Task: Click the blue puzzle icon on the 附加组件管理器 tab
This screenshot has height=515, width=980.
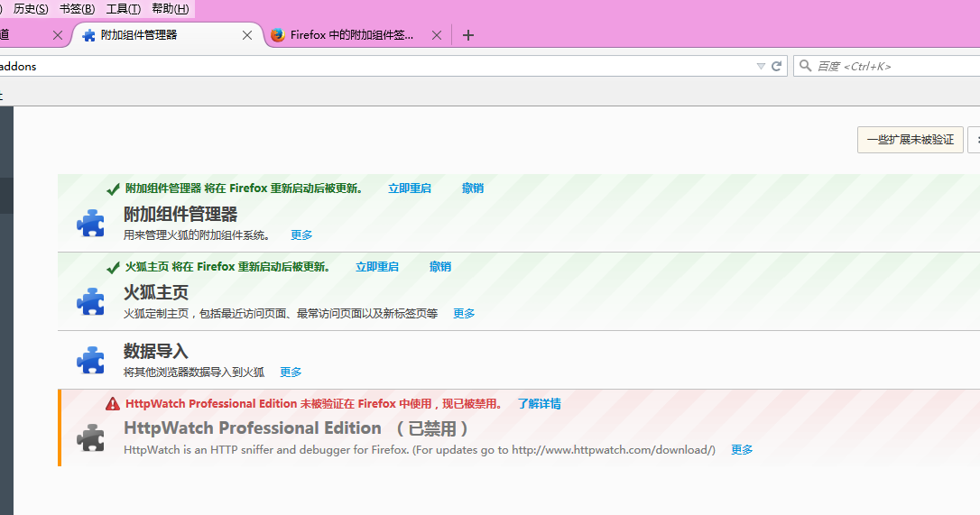Action: 88,35
